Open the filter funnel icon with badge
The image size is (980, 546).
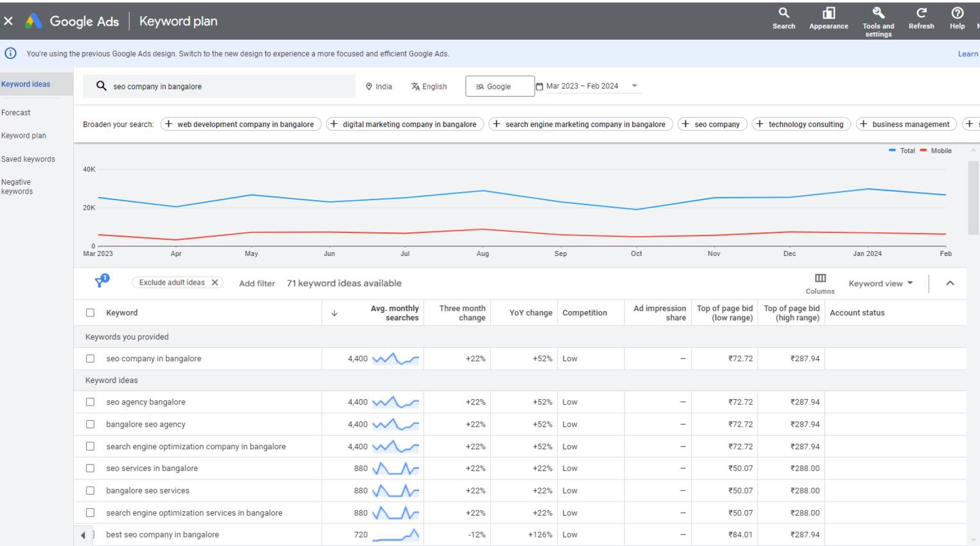coord(101,282)
